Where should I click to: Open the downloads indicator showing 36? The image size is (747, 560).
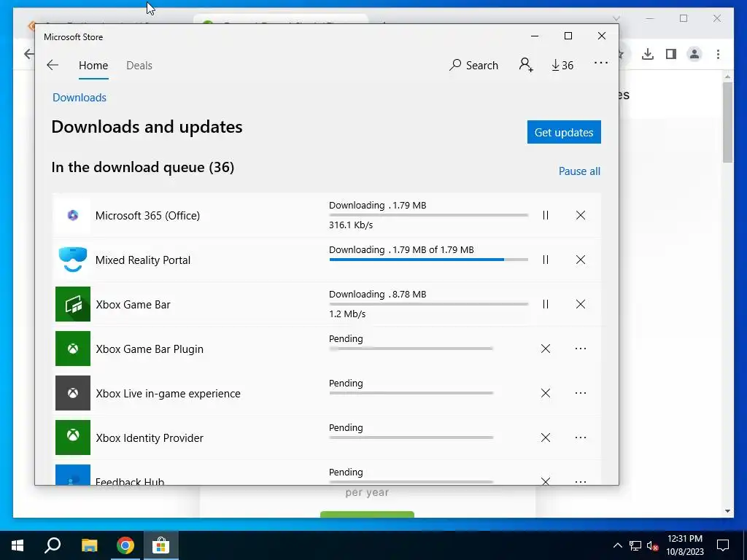coord(562,65)
